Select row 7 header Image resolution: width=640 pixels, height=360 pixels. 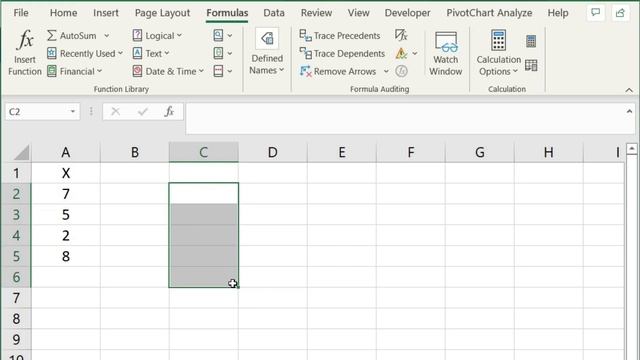coord(16,298)
